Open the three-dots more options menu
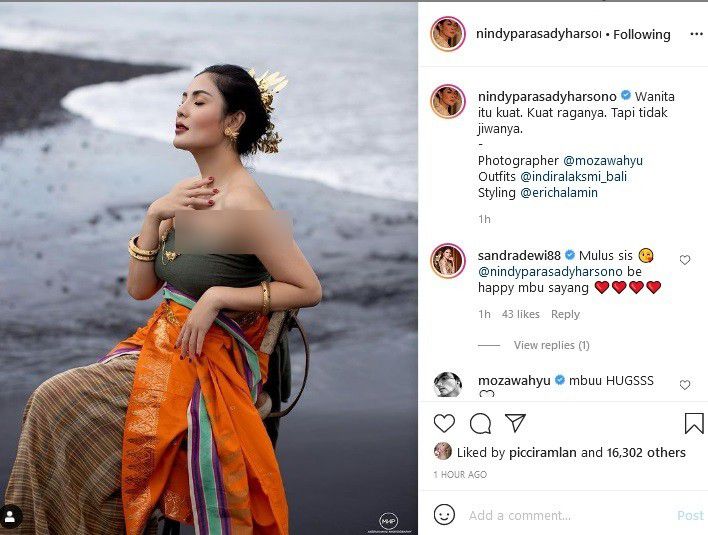Image resolution: width=708 pixels, height=535 pixels. click(x=696, y=34)
